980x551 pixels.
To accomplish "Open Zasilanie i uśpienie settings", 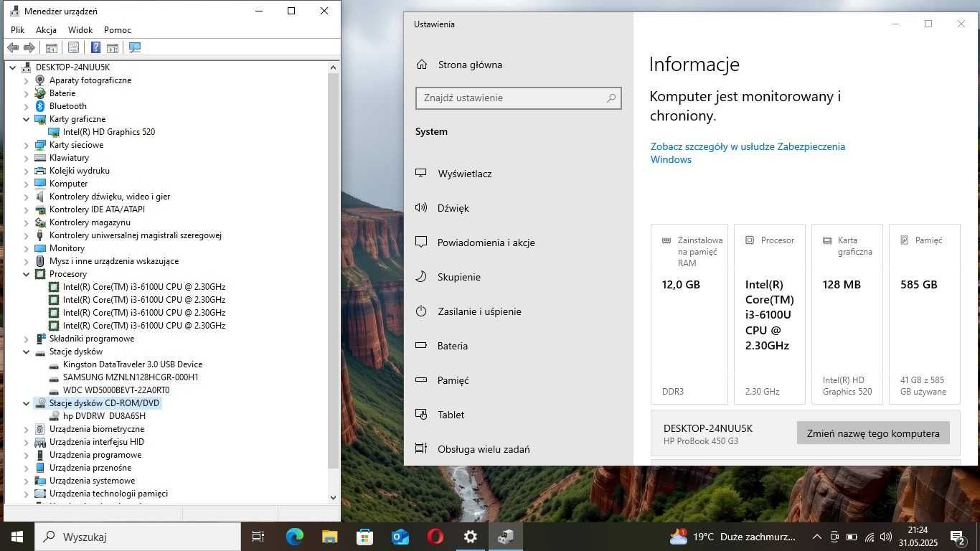I will 479,311.
